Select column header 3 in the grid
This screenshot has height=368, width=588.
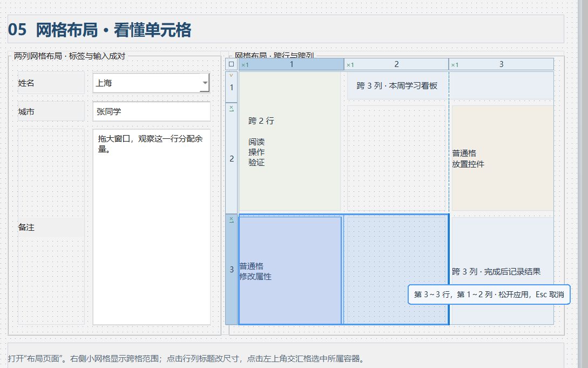coord(502,64)
